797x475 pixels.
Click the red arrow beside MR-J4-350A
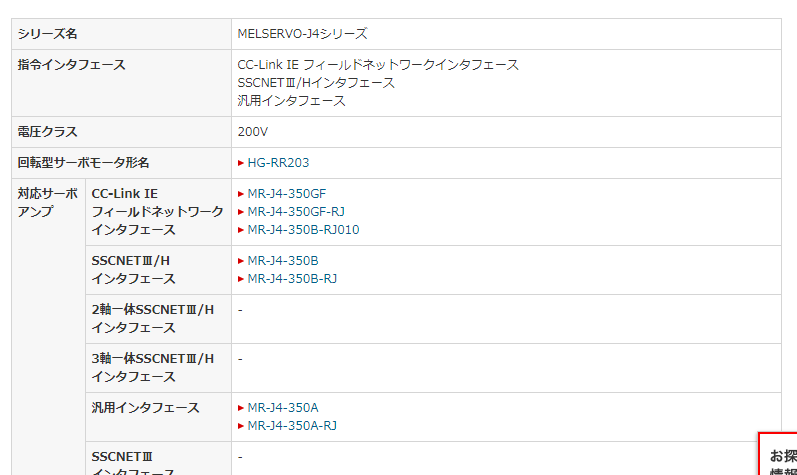tap(241, 408)
